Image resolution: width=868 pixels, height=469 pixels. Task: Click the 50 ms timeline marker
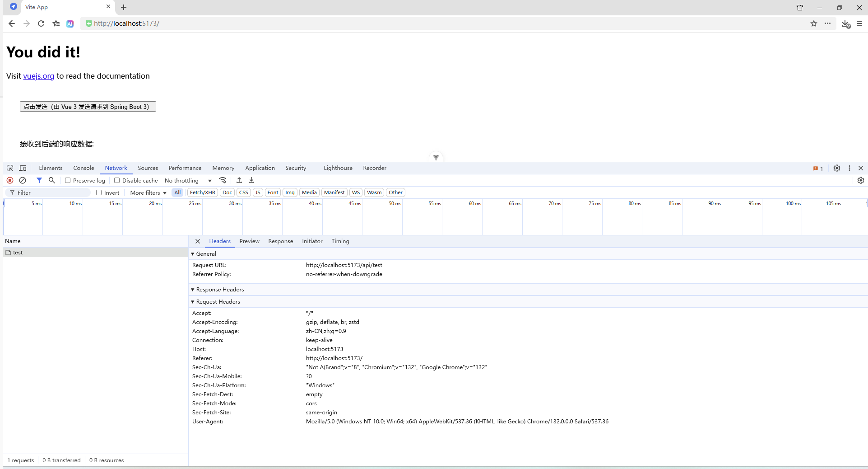click(x=395, y=204)
